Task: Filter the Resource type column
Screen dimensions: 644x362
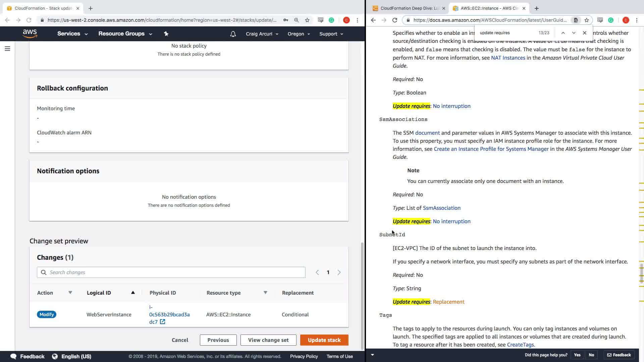Action: (x=265, y=293)
